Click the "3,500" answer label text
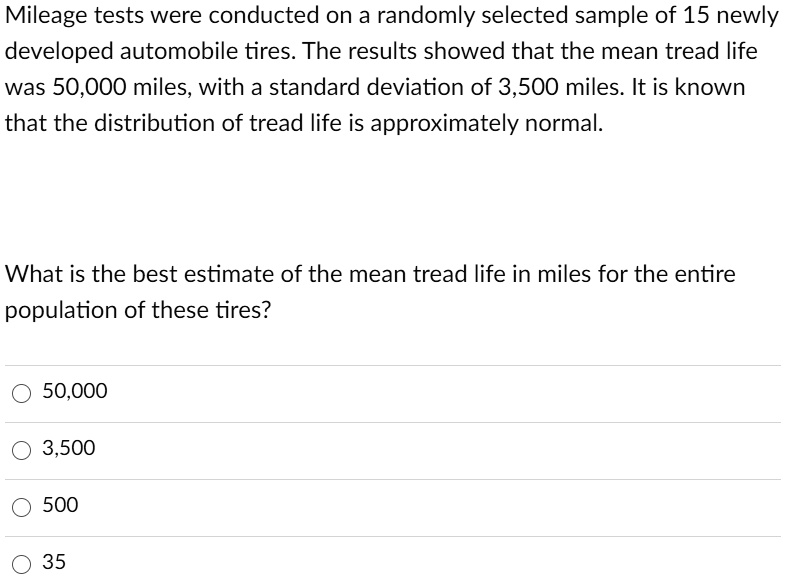The width and height of the screenshot is (785, 578). click(x=69, y=448)
